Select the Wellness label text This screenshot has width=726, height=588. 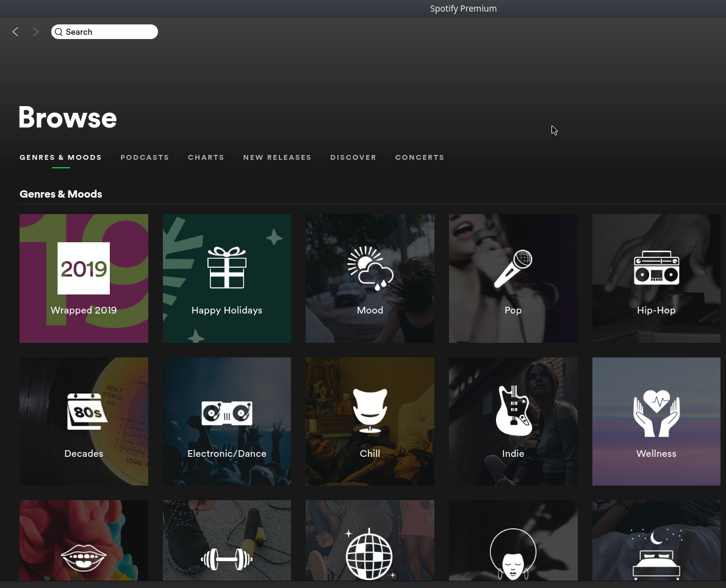pos(656,454)
